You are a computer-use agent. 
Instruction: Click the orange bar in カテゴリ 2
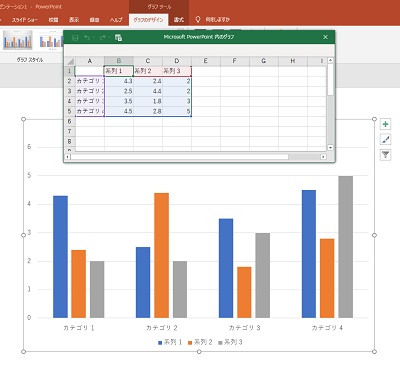[162, 255]
